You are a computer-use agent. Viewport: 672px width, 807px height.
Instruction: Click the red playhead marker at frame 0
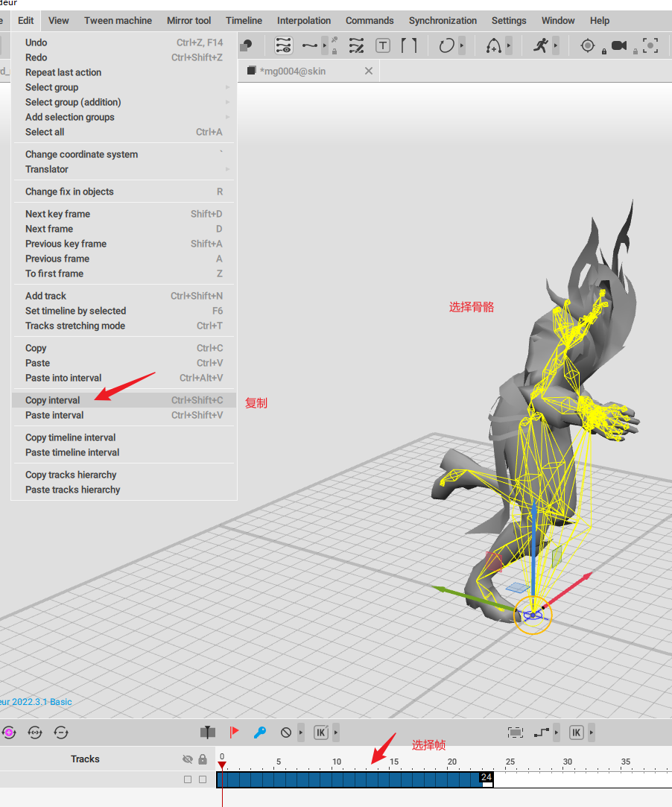click(x=222, y=765)
